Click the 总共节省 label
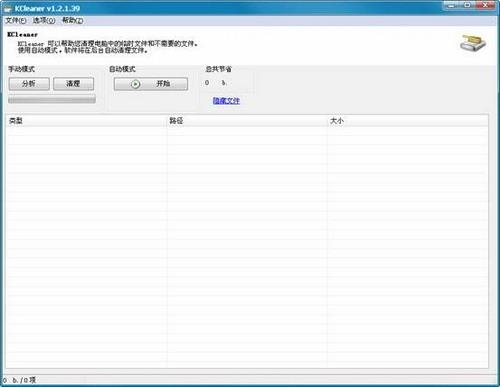500x387 pixels. pyautogui.click(x=218, y=69)
